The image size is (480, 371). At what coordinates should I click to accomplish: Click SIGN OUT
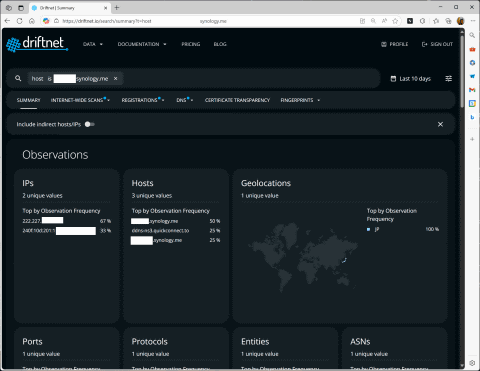click(437, 44)
